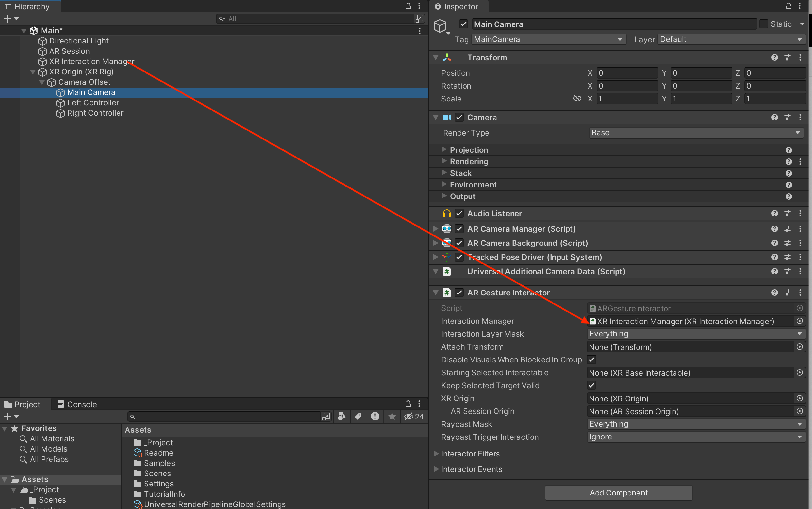Collapse XR Origin (XR Rig) in hierarchy
This screenshot has width=812, height=509.
tap(33, 72)
